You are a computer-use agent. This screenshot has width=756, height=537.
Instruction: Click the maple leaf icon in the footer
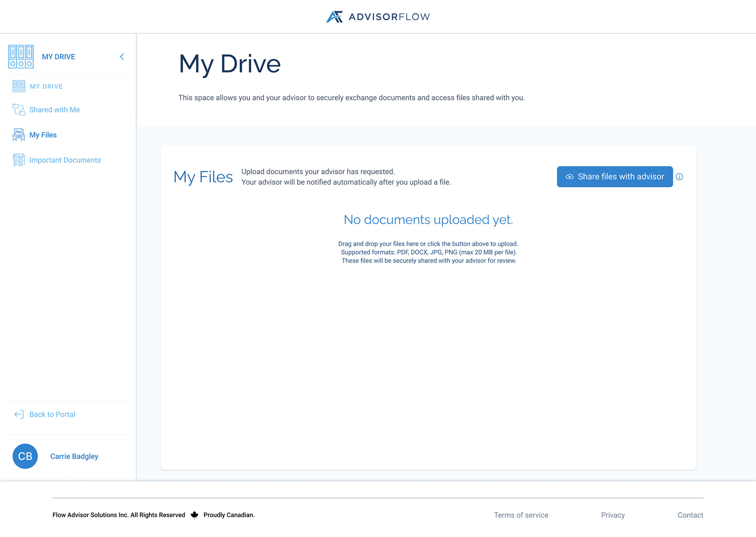tap(194, 515)
